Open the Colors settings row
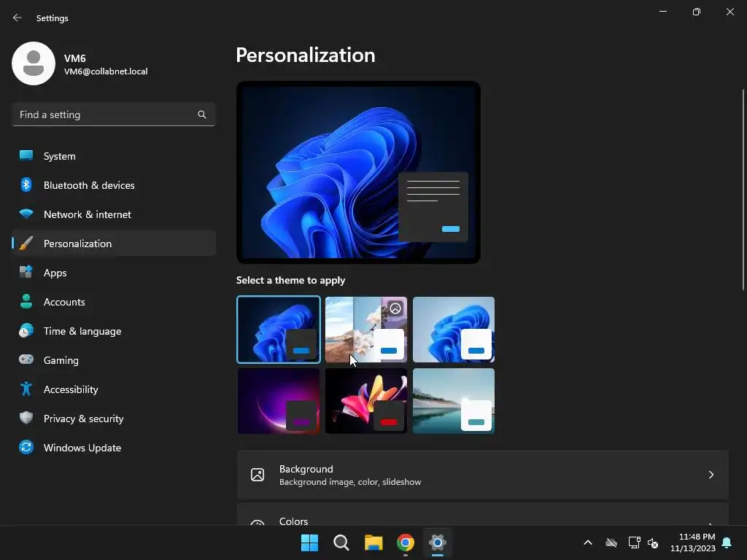Screen dimensions: 747x560 tap(483, 514)
